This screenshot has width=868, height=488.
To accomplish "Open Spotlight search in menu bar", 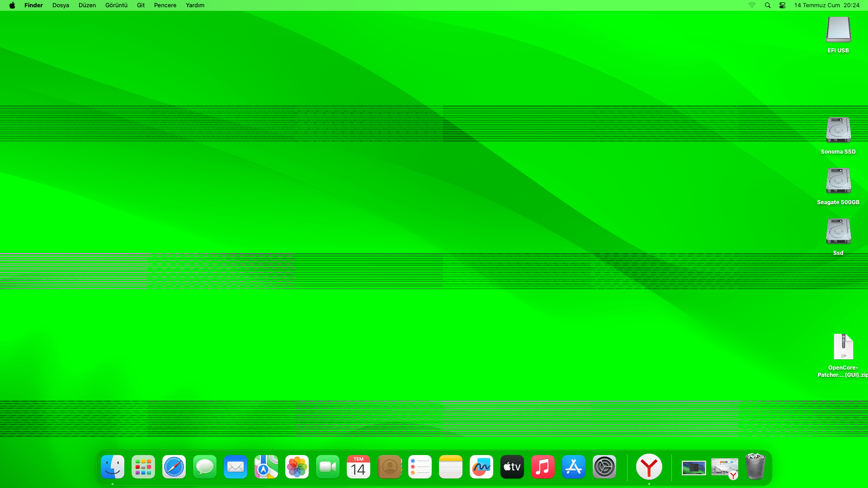I will click(768, 5).
